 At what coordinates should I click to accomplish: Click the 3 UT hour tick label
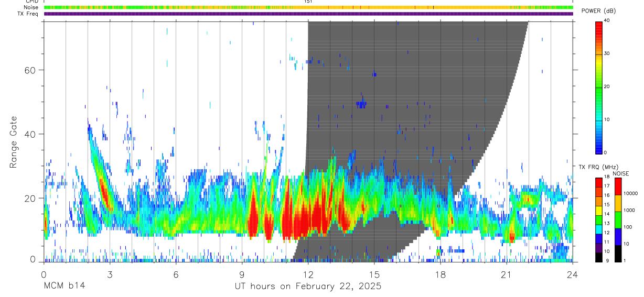click(x=110, y=275)
